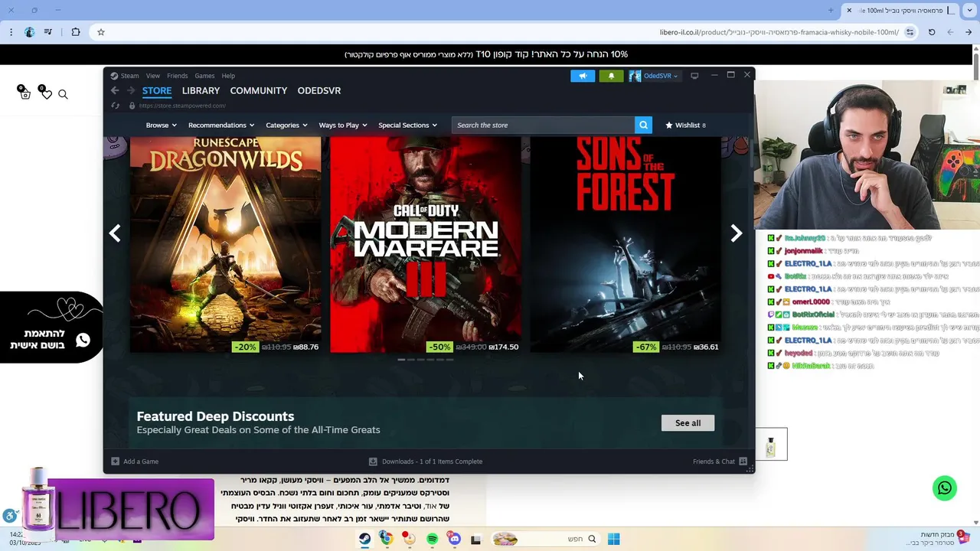Go back with Steam back arrow
The width and height of the screenshot is (980, 551).
[115, 90]
